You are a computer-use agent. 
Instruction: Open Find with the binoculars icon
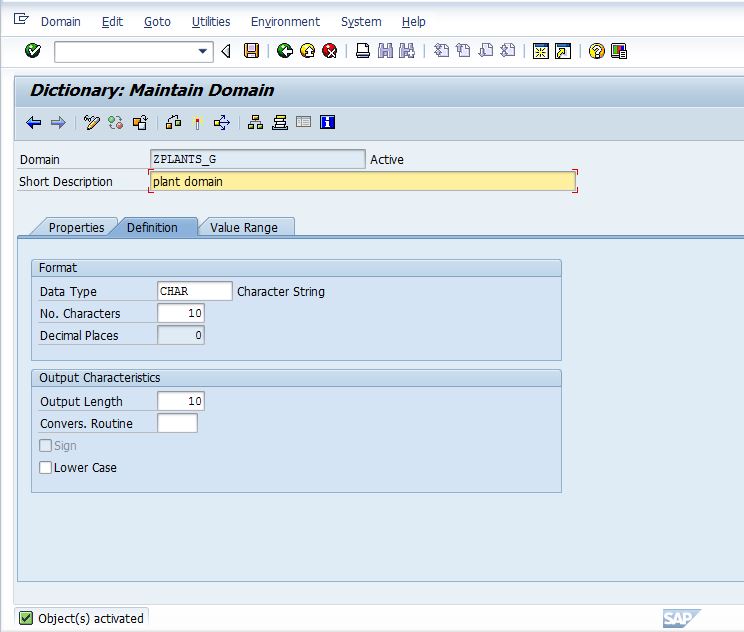pos(385,50)
